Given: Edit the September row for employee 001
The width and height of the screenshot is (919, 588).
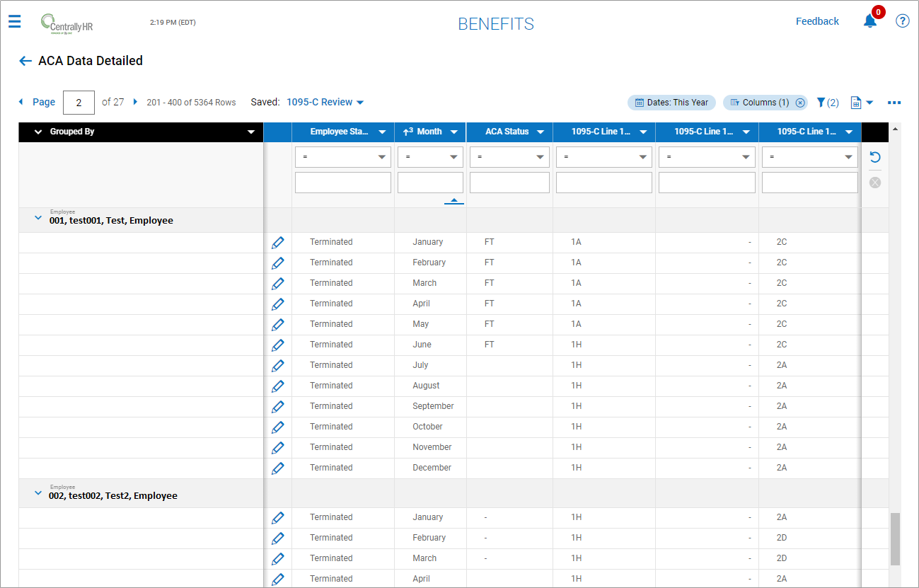Looking at the screenshot, I should click(278, 407).
